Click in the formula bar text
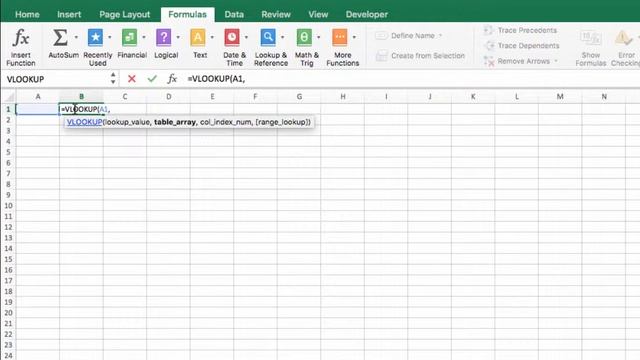This screenshot has width=640, height=360. pyautogui.click(x=216, y=79)
